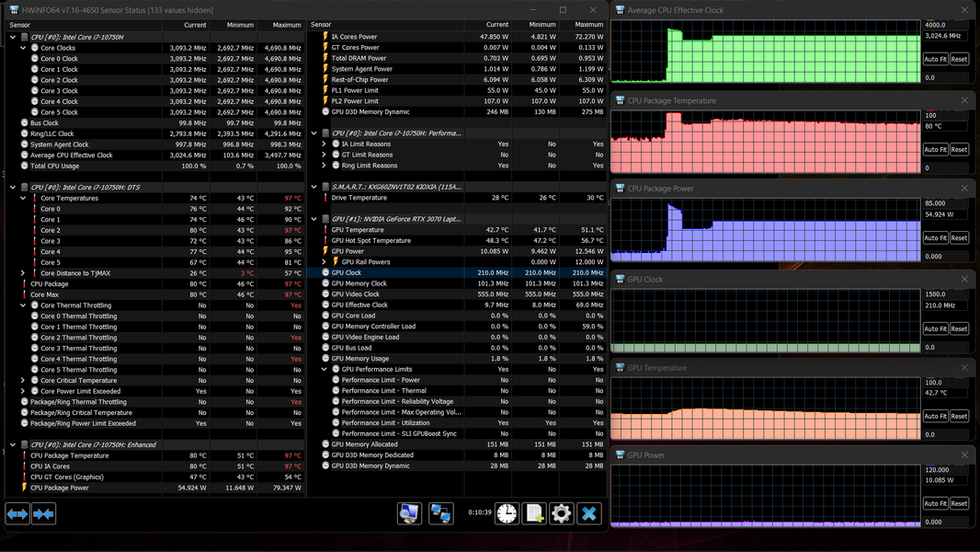
Task: Click Reset on GPU Clock graph
Action: pyautogui.click(x=959, y=328)
